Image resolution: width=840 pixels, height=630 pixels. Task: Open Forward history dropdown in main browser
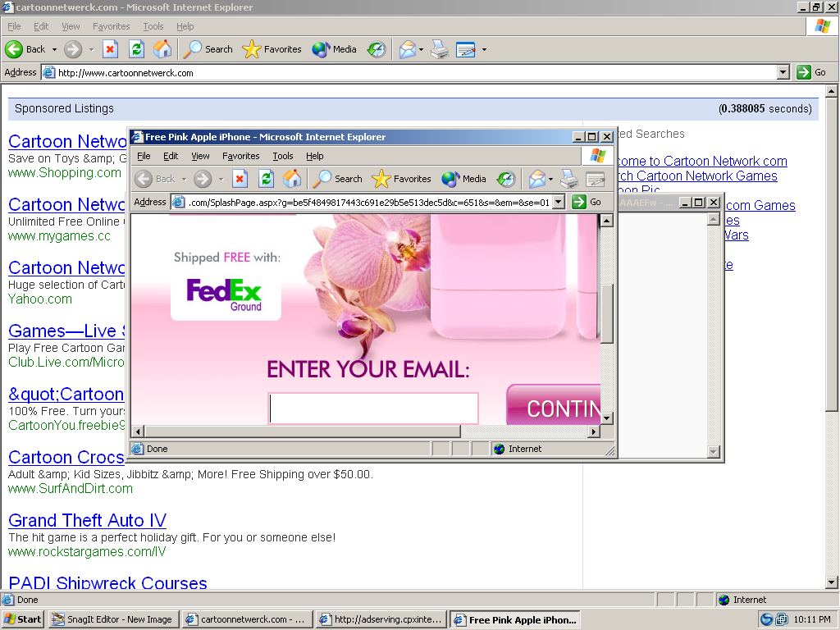[91, 49]
